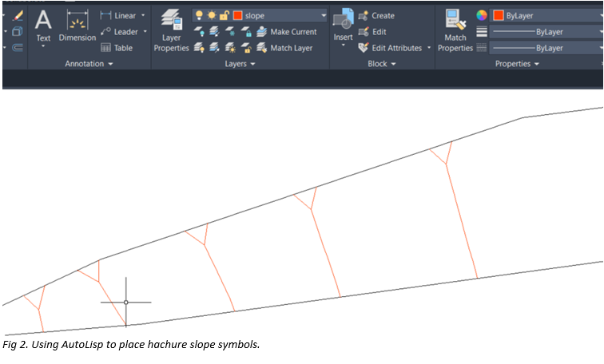Select the Leader annotation tool
Screen dimensions: 604x364
click(x=119, y=32)
